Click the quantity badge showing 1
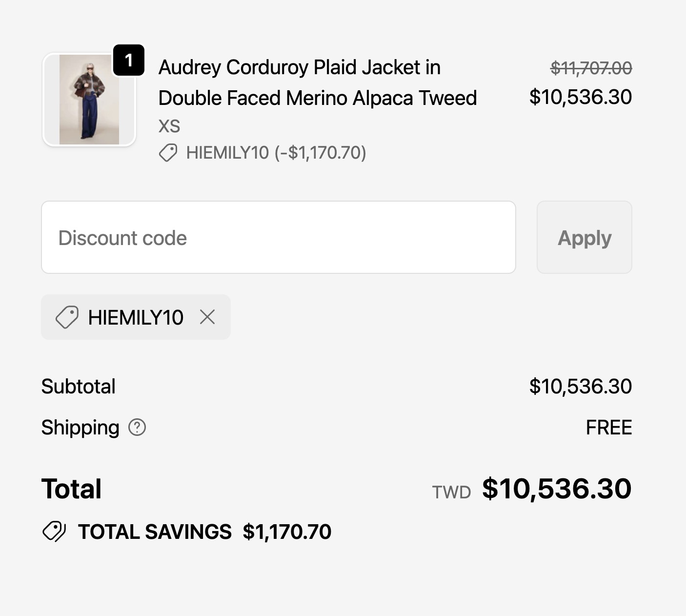 pyautogui.click(x=129, y=61)
